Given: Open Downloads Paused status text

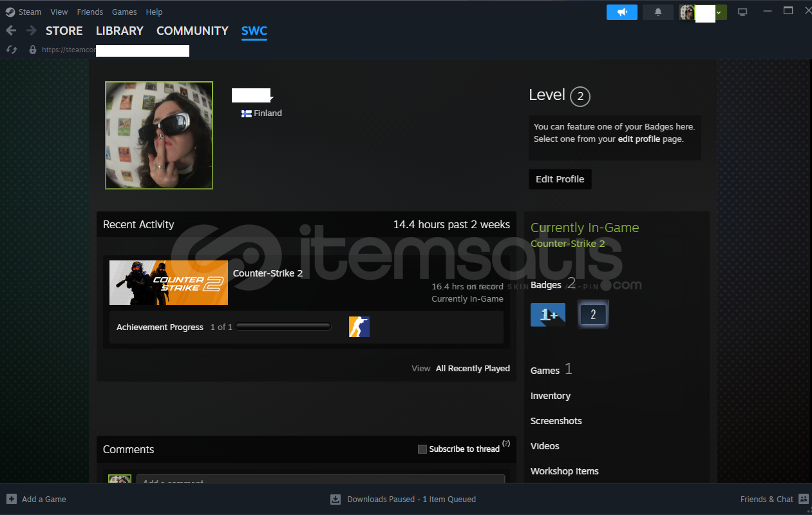Looking at the screenshot, I should (x=411, y=499).
